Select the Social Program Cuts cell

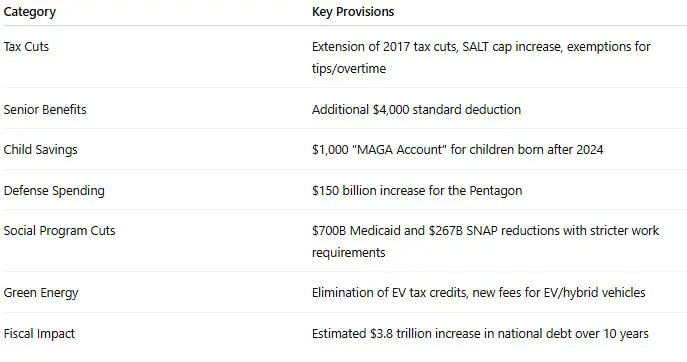(60, 231)
